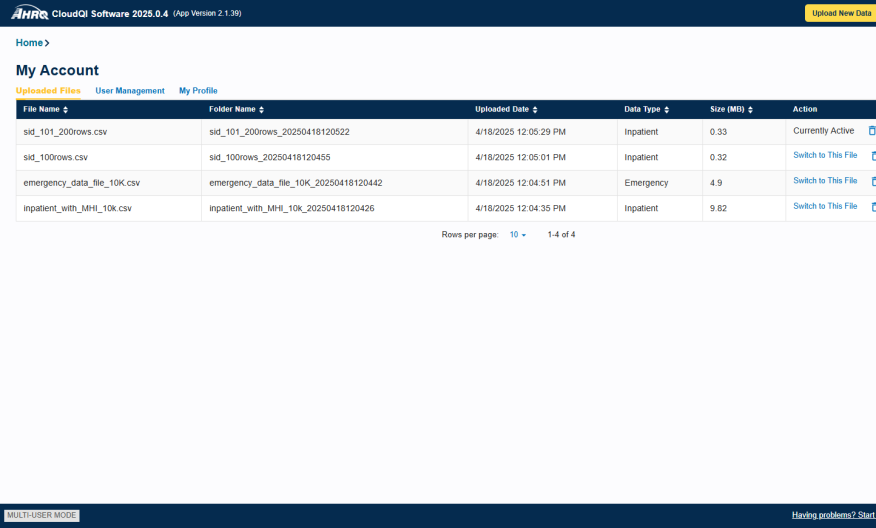Viewport: 876px width, 528px height.
Task: Sort table by Data Type column
Action: point(646,109)
